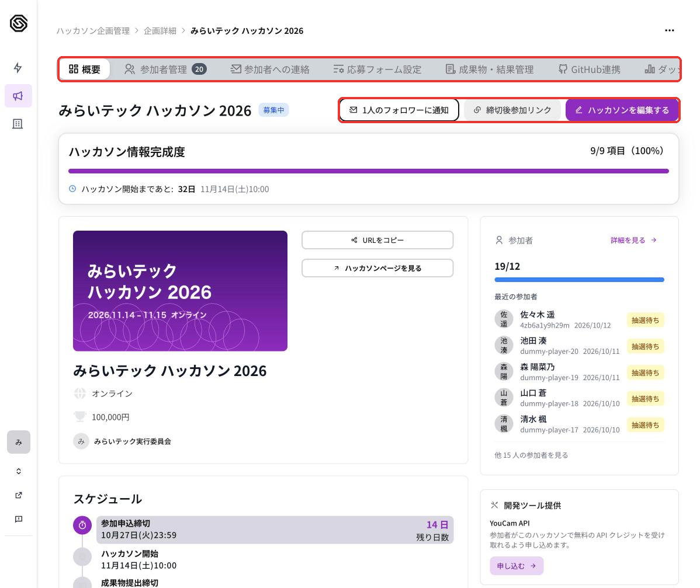Click みらいテック実行委員会 organizer avatar

[x=81, y=441]
